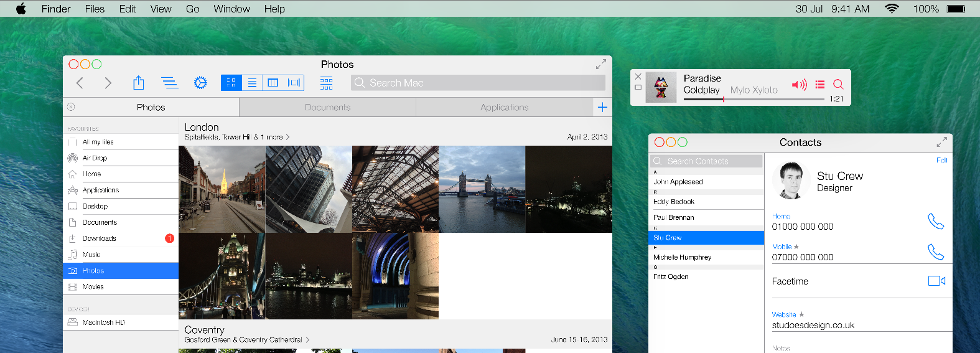This screenshot has width=980, height=353.
Task: Open the playlist list icon in music player
Action: 820,85
